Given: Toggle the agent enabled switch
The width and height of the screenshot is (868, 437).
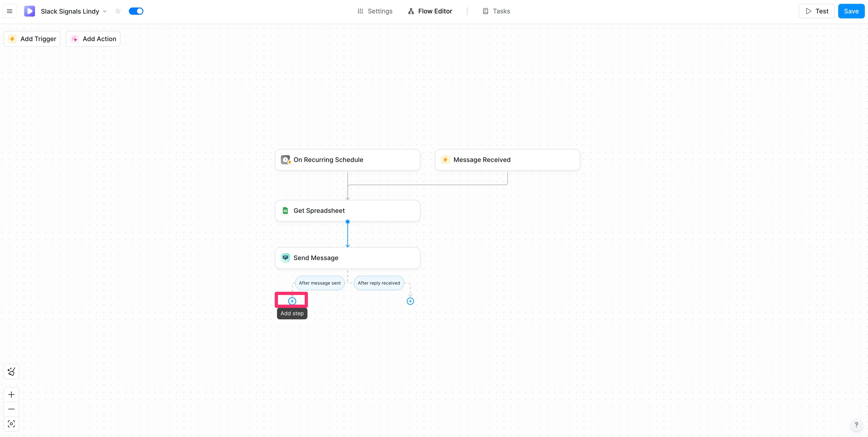Looking at the screenshot, I should point(136,11).
